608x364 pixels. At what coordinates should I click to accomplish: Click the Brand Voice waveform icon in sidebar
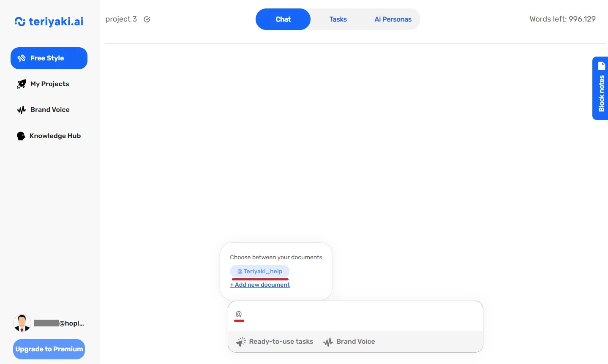pos(21,110)
